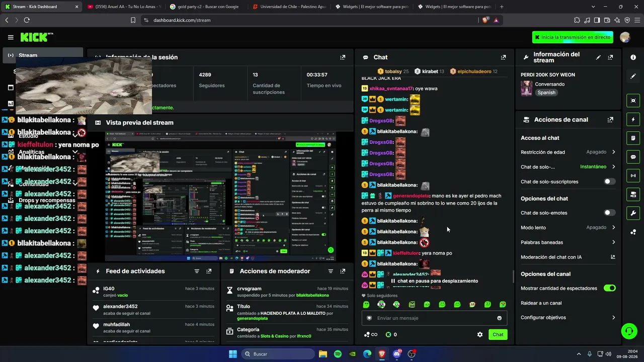Pop out the Chat panel

(503, 57)
